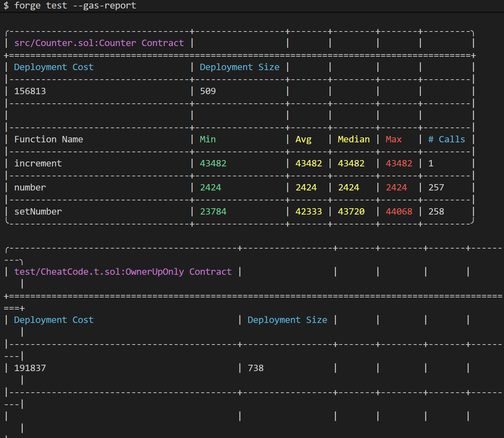Select the setNumber function row name
Viewport: 504px width, 438px height.
[38, 212]
